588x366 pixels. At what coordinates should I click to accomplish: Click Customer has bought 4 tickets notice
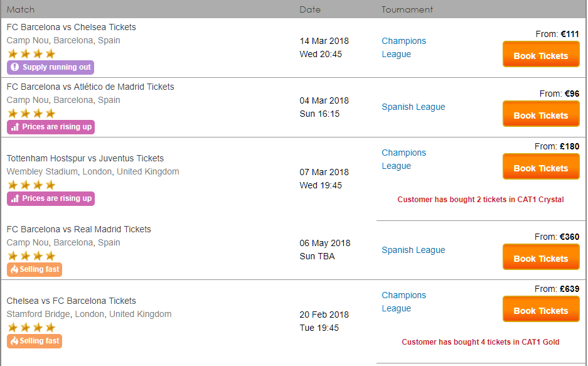tap(480, 342)
